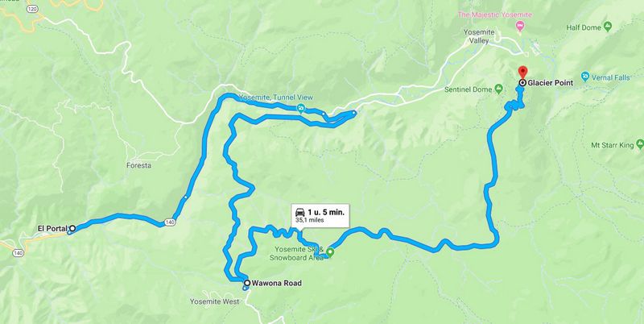Open the Tunnel View camera icon
The image size is (644, 324).
(301, 109)
